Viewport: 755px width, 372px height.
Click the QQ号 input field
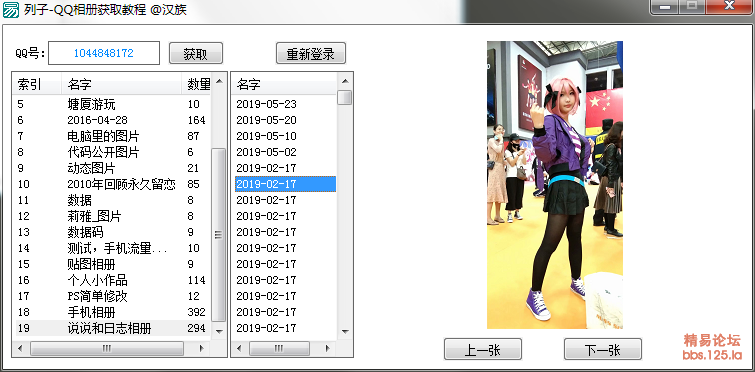[104, 53]
